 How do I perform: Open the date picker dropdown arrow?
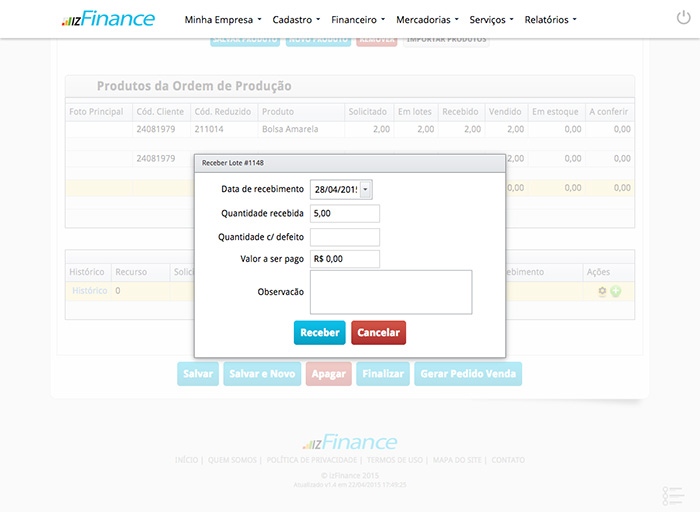coord(365,190)
